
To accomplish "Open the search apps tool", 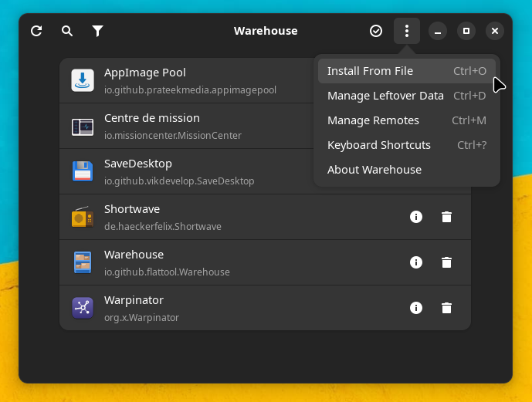I will tap(67, 31).
